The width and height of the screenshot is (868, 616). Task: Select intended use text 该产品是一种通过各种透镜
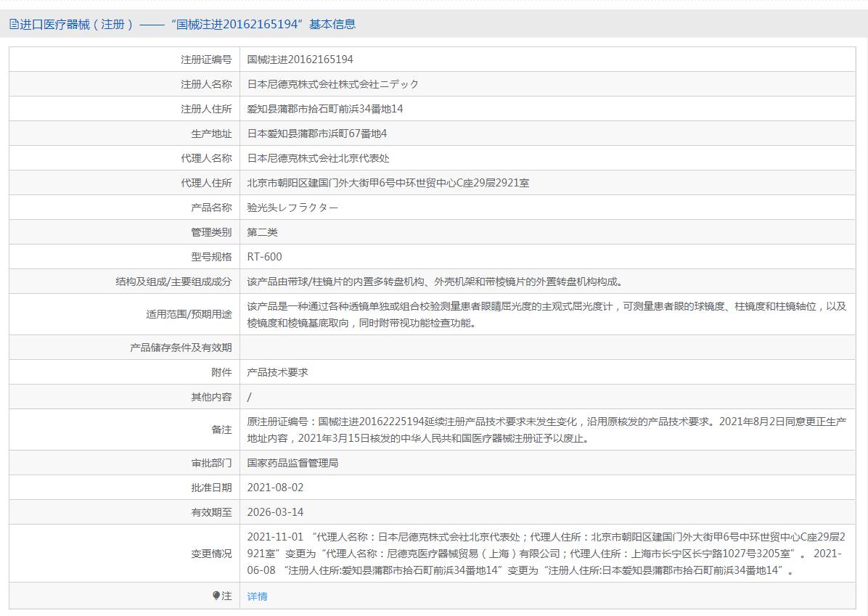point(547,314)
